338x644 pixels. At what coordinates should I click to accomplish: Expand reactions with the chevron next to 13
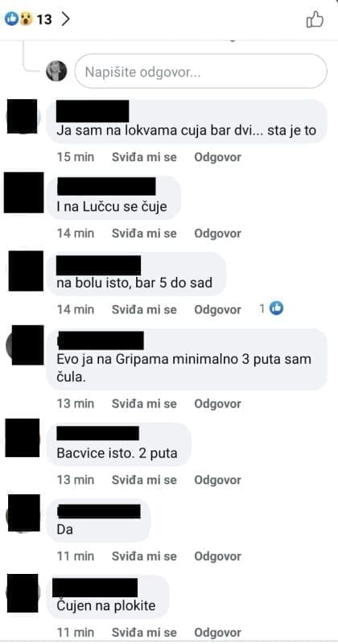click(x=65, y=19)
